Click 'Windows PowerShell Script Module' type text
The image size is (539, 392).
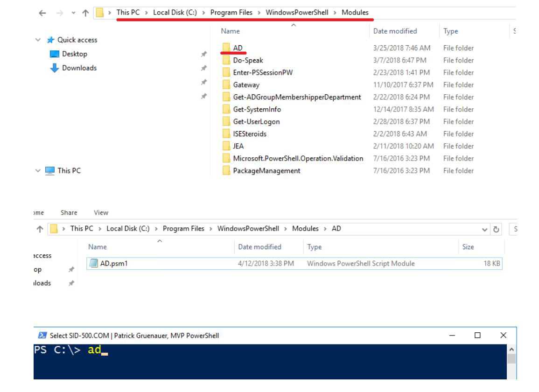(361, 264)
